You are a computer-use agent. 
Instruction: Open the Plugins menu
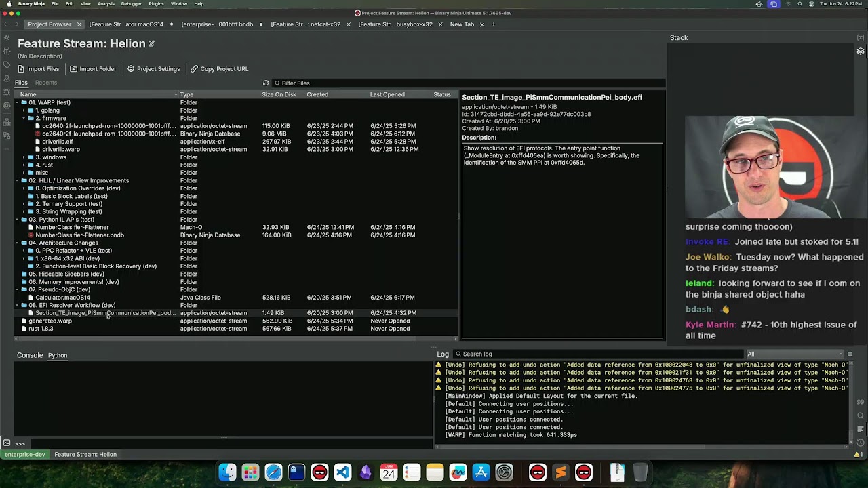click(156, 4)
